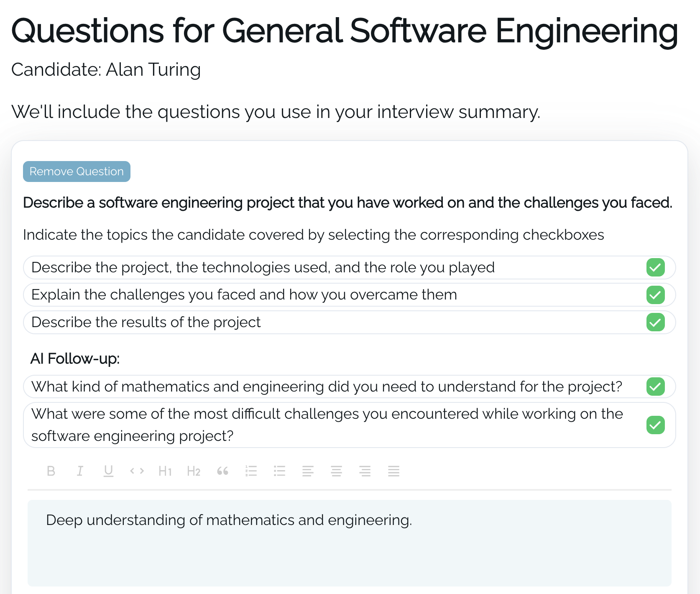Viewport: 700px width, 594px height.
Task: Create a numbered list
Action: tap(251, 471)
